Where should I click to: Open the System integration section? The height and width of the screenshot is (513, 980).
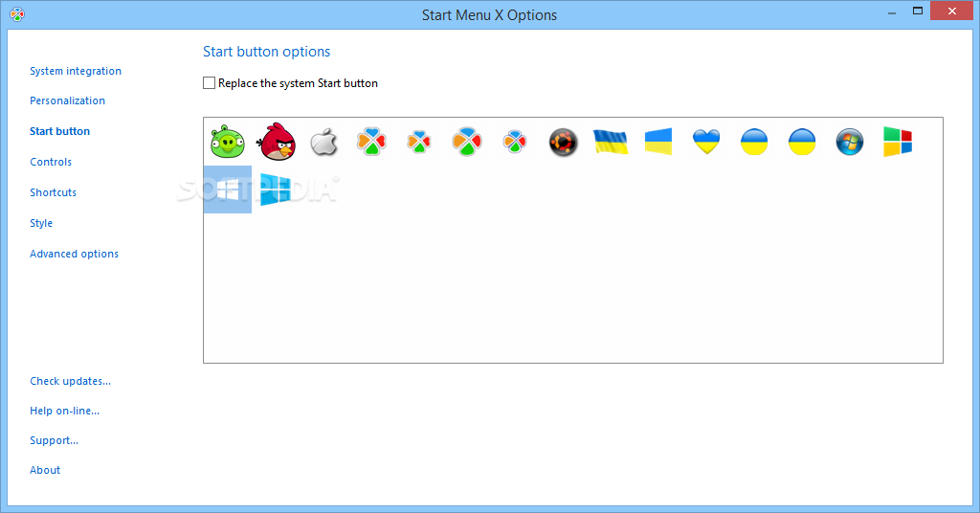76,71
